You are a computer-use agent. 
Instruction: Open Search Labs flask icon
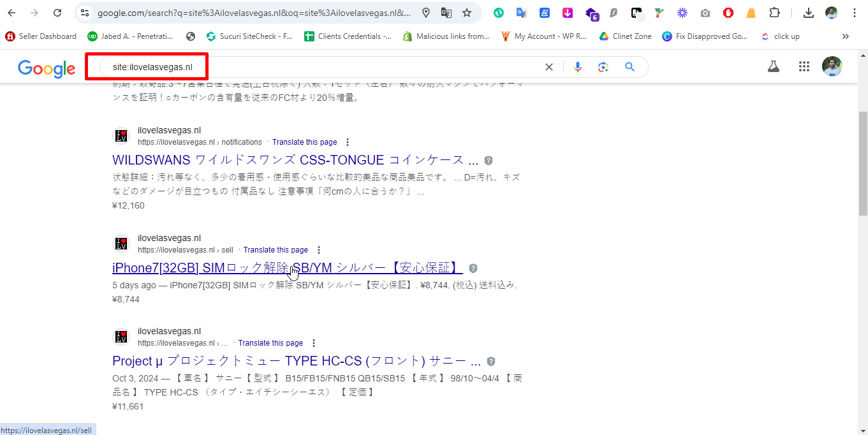(x=774, y=66)
